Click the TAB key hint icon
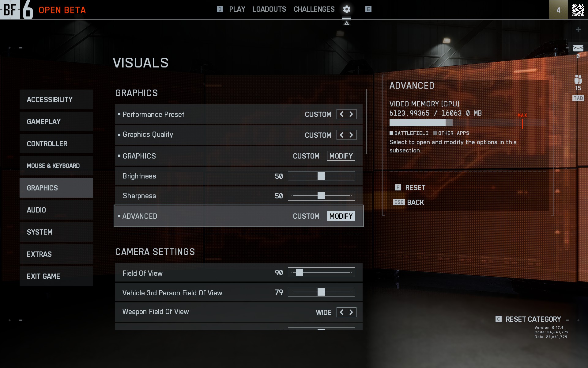Screen dimensions: 588x368 point(578,98)
